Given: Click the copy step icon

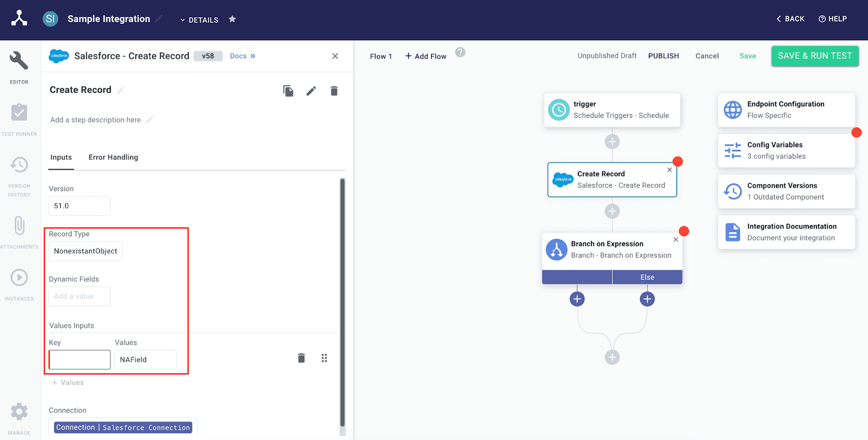Looking at the screenshot, I should (x=288, y=91).
